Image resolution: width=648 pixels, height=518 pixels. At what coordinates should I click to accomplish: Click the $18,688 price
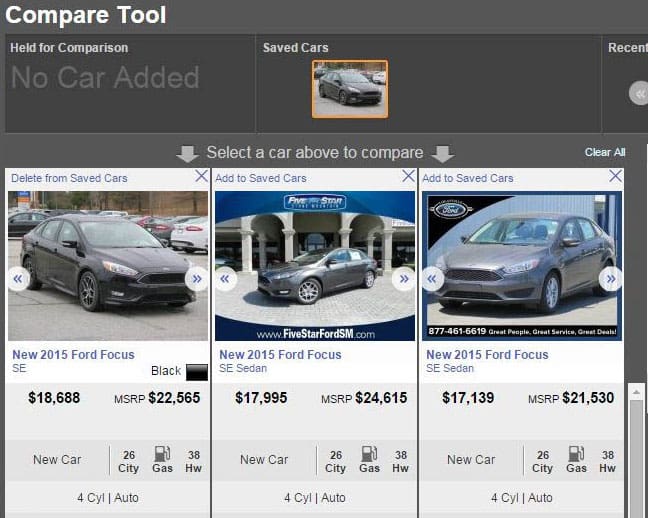click(54, 398)
